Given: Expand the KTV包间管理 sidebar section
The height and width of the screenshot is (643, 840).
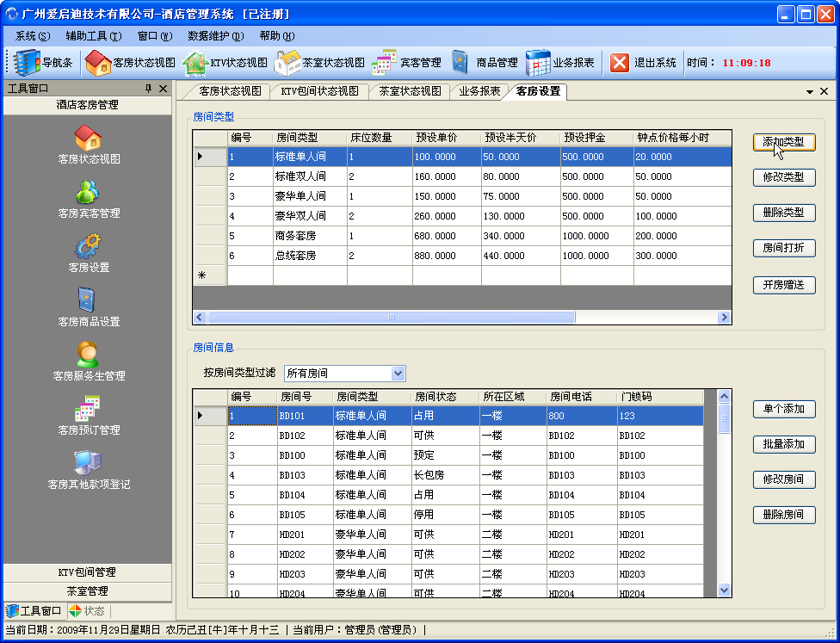Looking at the screenshot, I should (87, 572).
